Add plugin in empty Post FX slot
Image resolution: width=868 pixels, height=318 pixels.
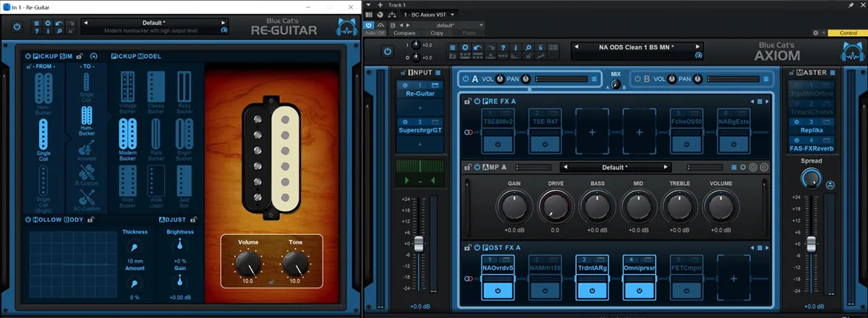tap(733, 278)
